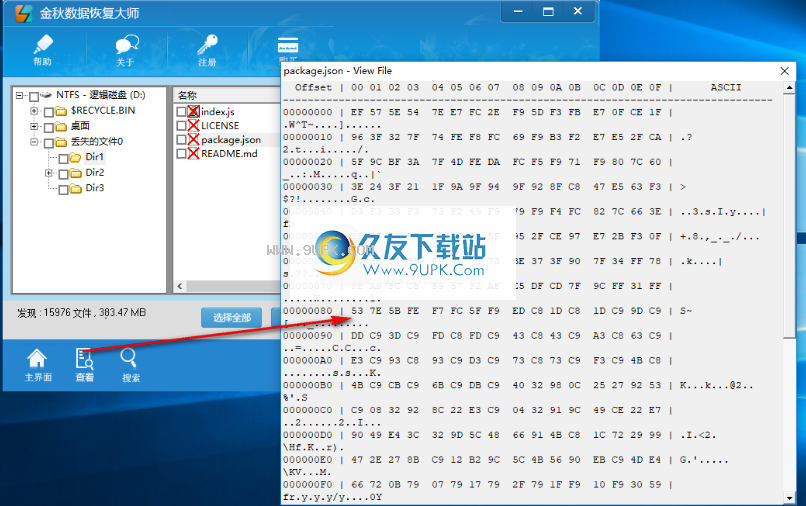Screen dimensions: 806x506
Task: Click the deleted-file icon of package.json
Action: (193, 139)
